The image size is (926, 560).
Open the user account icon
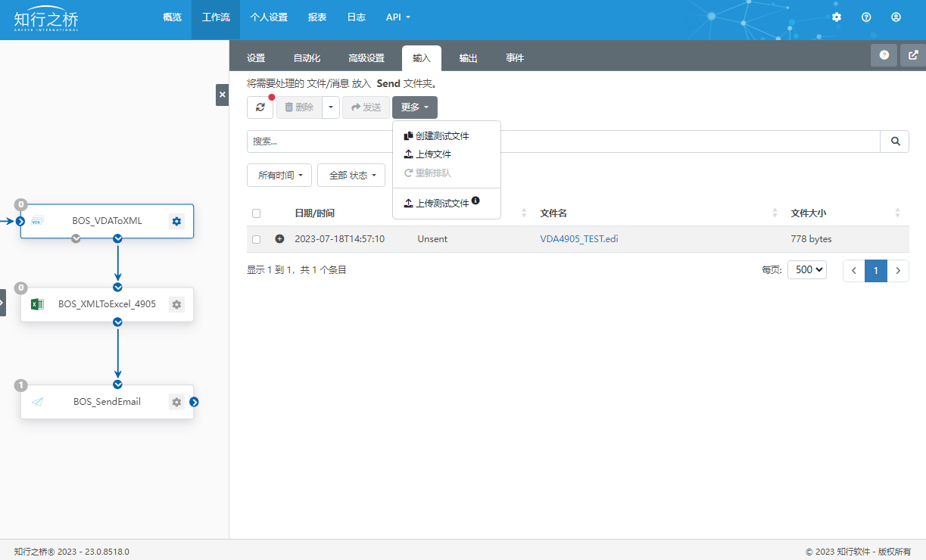[x=896, y=17]
